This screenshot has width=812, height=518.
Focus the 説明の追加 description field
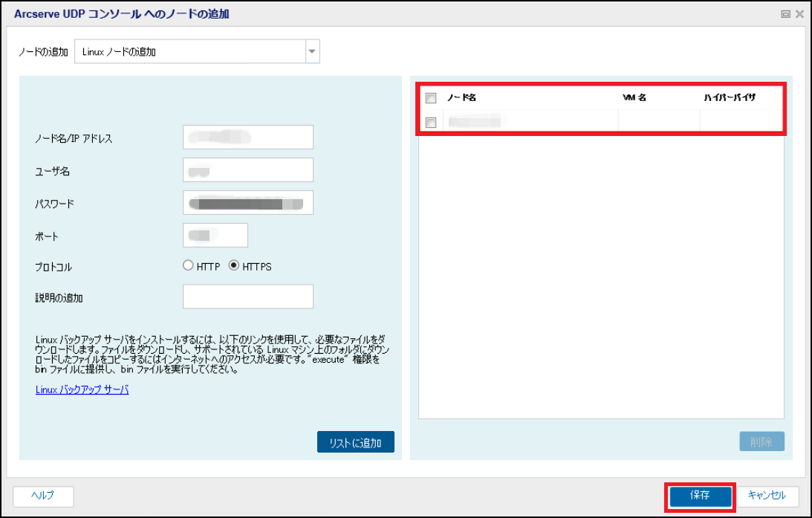248,297
